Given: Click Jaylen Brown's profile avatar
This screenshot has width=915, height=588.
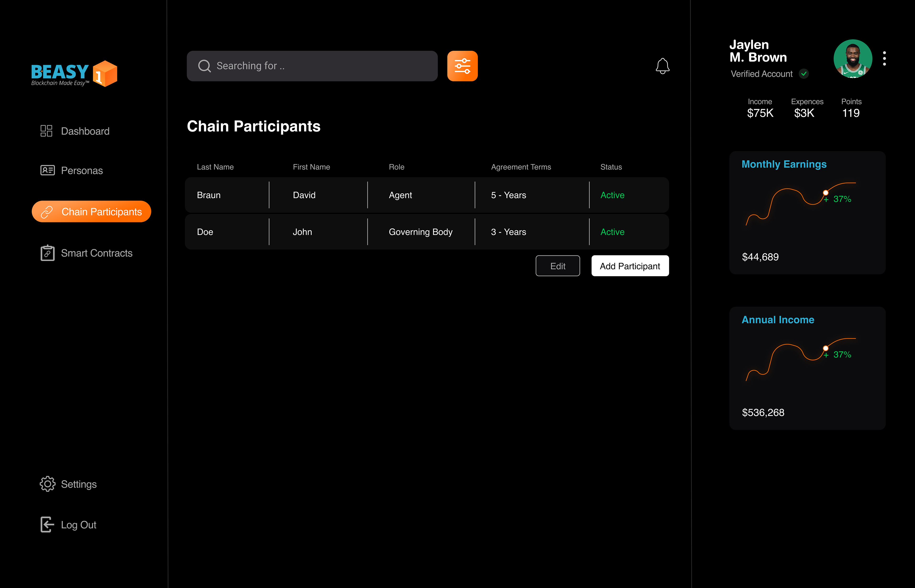Looking at the screenshot, I should click(x=853, y=58).
